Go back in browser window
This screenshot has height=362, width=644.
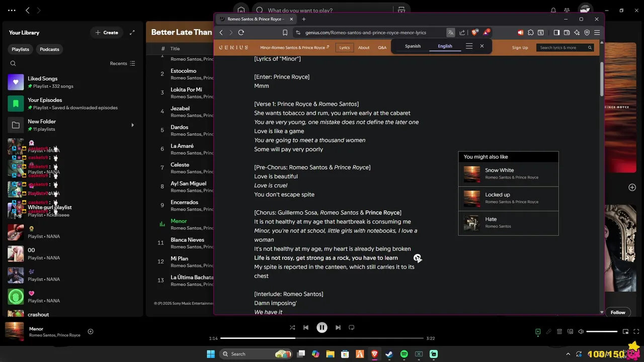click(221, 33)
